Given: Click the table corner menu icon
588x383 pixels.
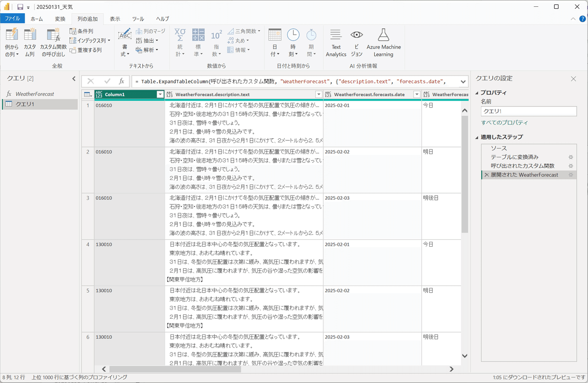Looking at the screenshot, I should click(x=87, y=95).
